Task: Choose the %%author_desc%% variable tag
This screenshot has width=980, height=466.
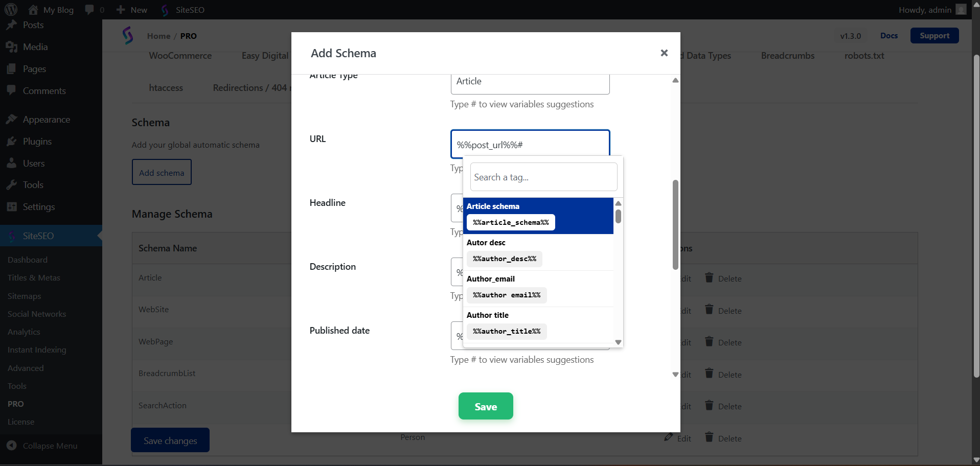Action: pos(504,259)
